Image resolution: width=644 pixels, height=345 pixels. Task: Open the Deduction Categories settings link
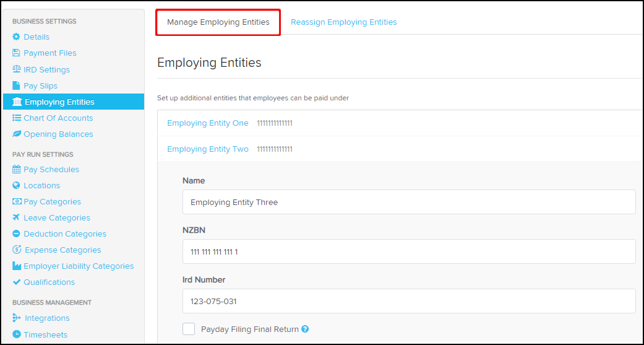[x=65, y=234]
